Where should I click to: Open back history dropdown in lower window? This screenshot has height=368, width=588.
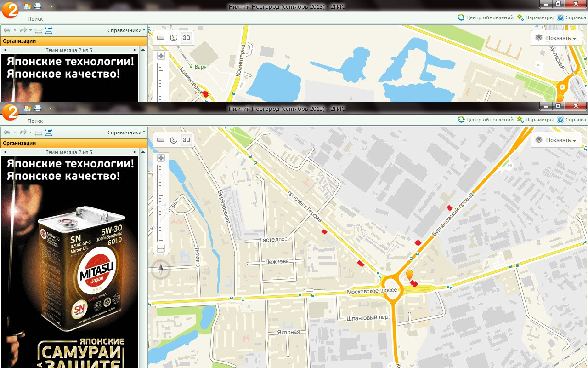[x=15, y=132]
